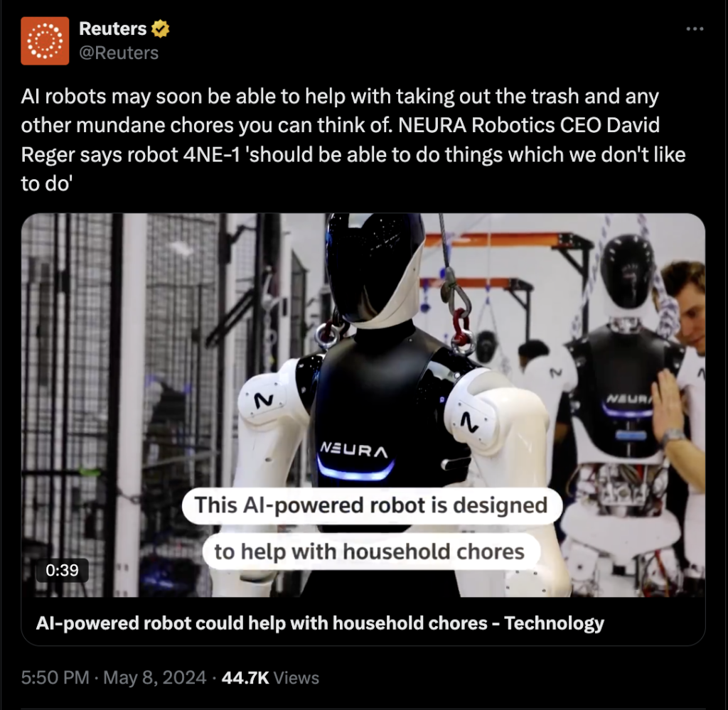Click the blue glowing light on robot chest
728x710 pixels.
(355, 470)
